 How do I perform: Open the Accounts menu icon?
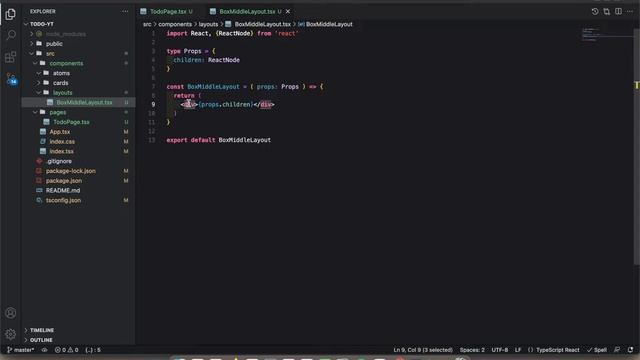click(x=11, y=313)
